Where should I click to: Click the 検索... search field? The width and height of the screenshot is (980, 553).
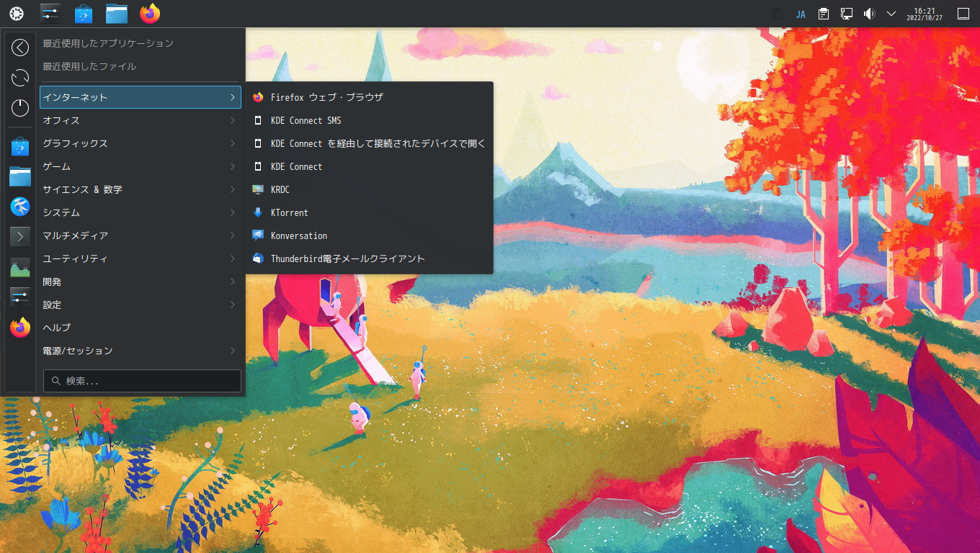tap(142, 381)
